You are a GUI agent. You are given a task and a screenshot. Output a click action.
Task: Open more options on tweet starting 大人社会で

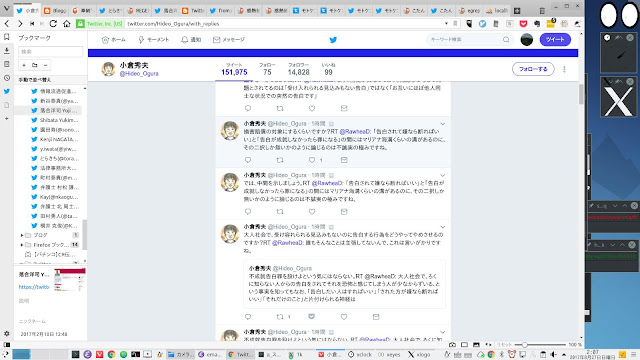tap(442, 227)
